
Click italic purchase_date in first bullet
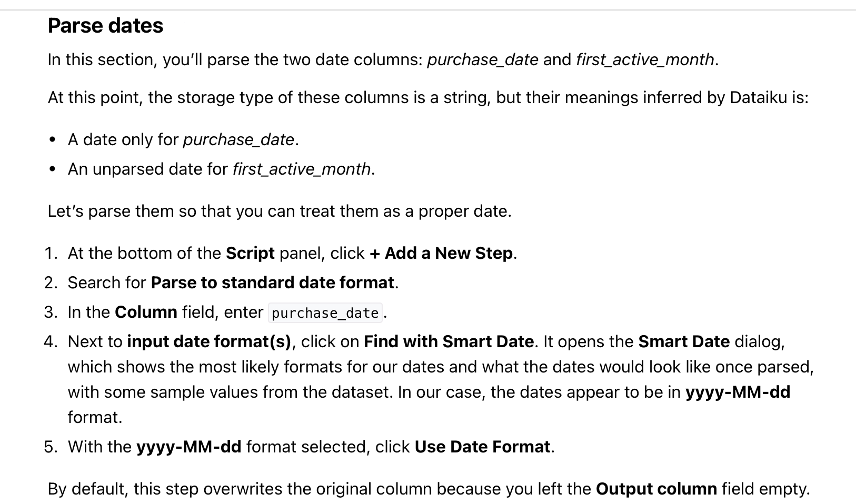point(238,139)
